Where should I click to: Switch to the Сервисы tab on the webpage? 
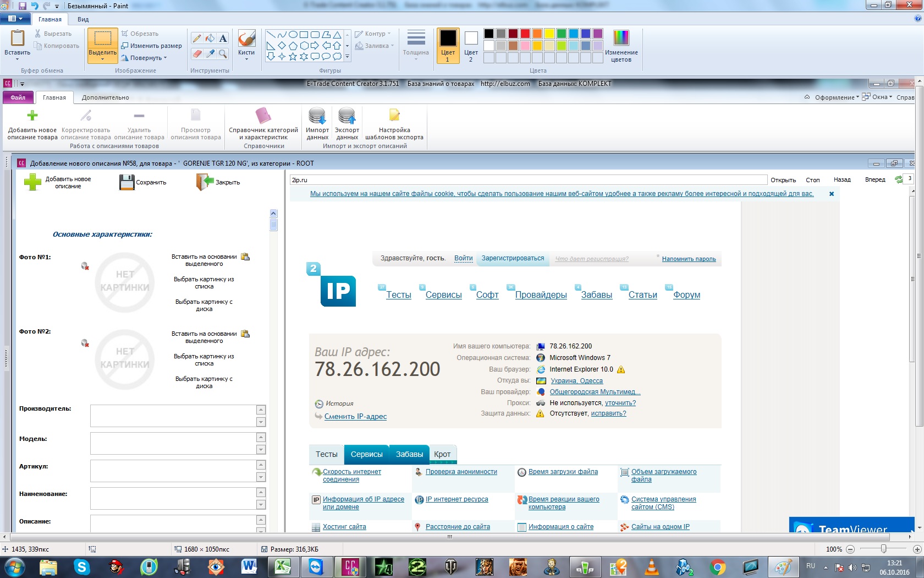pyautogui.click(x=367, y=454)
